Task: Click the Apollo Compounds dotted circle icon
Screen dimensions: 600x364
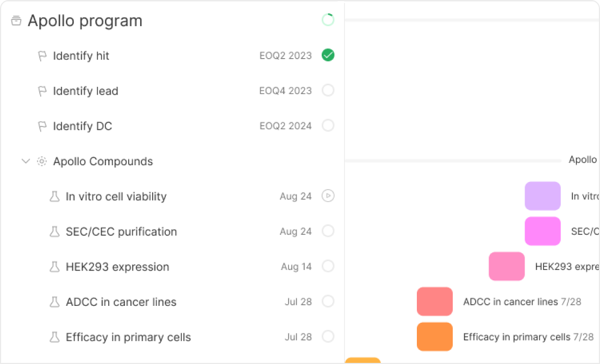Action: [x=42, y=161]
